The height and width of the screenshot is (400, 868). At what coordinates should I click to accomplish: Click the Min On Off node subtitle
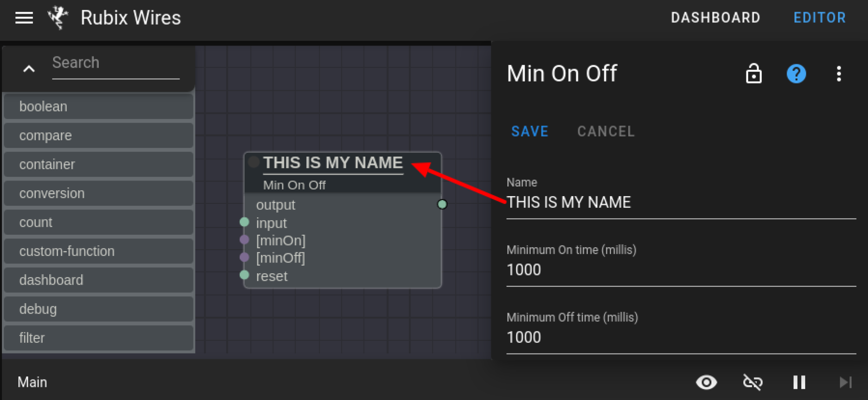pos(294,185)
